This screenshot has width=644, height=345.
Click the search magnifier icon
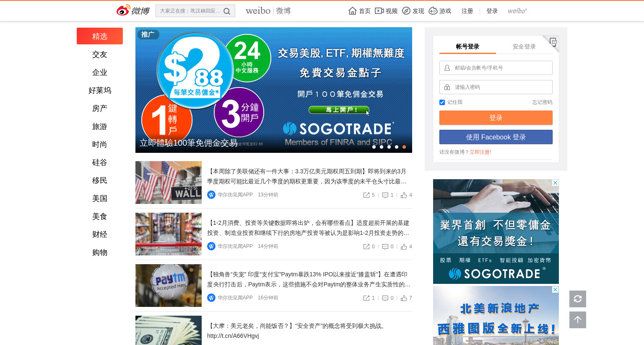(x=227, y=11)
